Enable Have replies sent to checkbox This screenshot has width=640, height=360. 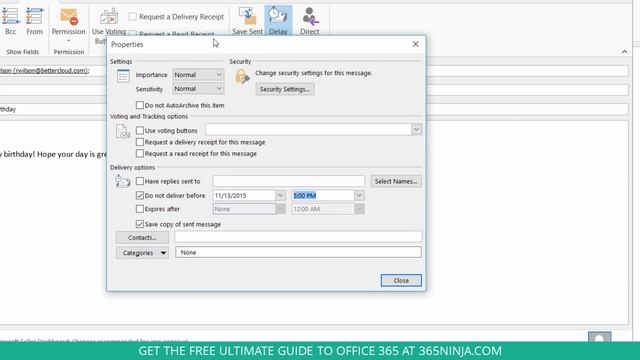click(x=140, y=181)
